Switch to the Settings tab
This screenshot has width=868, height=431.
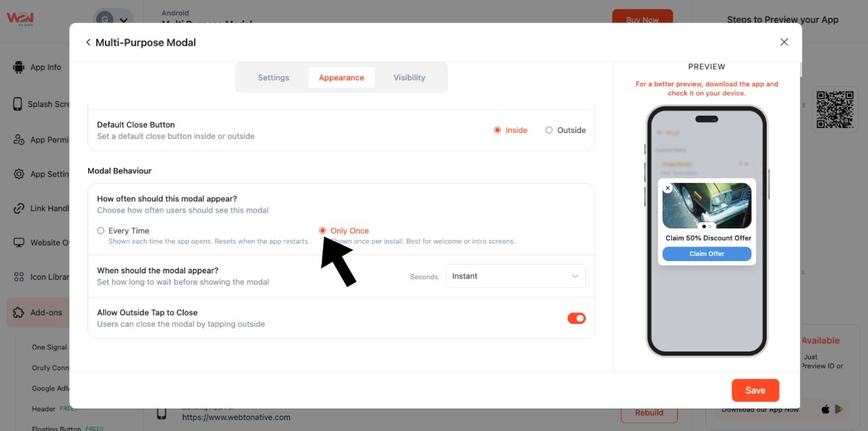273,77
